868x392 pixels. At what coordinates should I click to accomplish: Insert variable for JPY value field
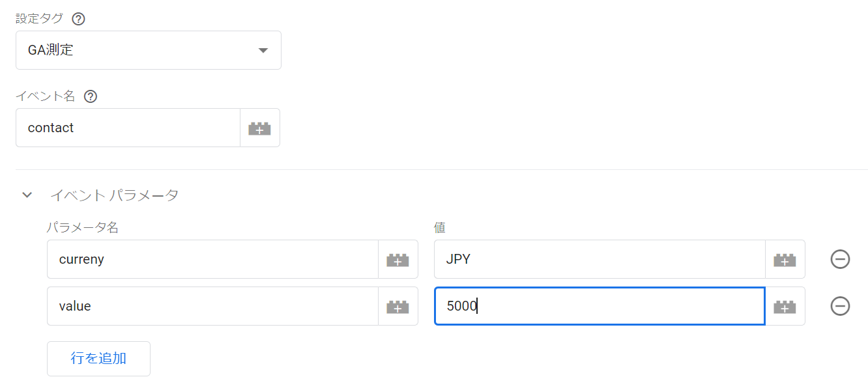point(785,260)
